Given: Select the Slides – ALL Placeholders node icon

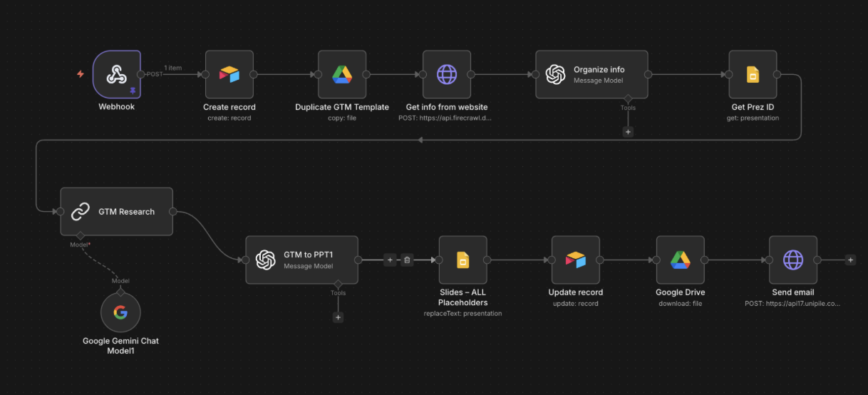Looking at the screenshot, I should pos(463,260).
